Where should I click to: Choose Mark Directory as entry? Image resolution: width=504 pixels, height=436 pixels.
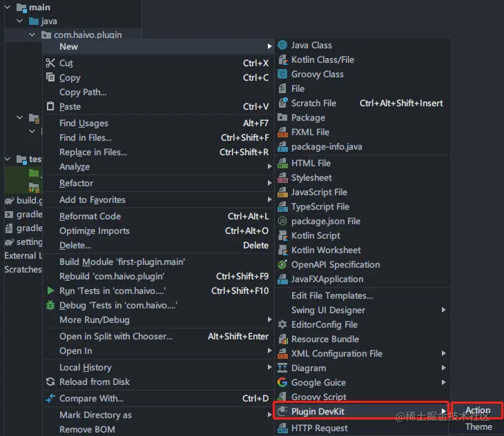tap(158, 415)
